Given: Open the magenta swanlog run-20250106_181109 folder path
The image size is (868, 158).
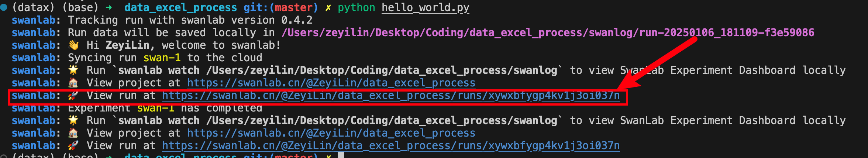Looking at the screenshot, I should pyautogui.click(x=548, y=32).
